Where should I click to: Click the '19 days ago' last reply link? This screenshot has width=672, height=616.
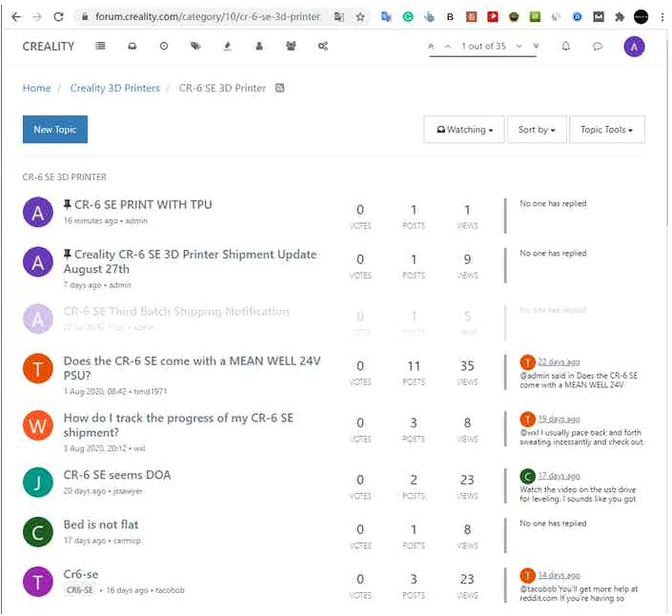559,419
